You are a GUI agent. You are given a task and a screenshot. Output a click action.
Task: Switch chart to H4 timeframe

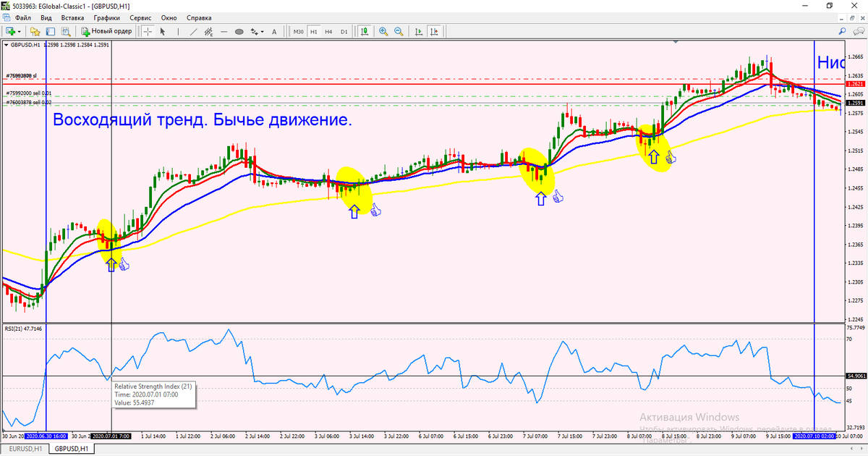click(x=328, y=31)
